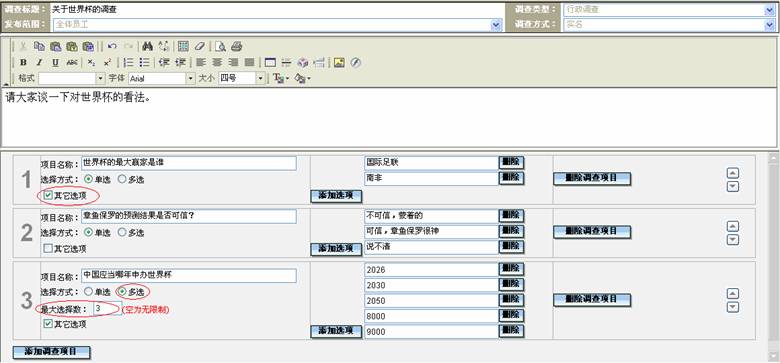
Task: Move survey item 3 up
Action: [733, 293]
